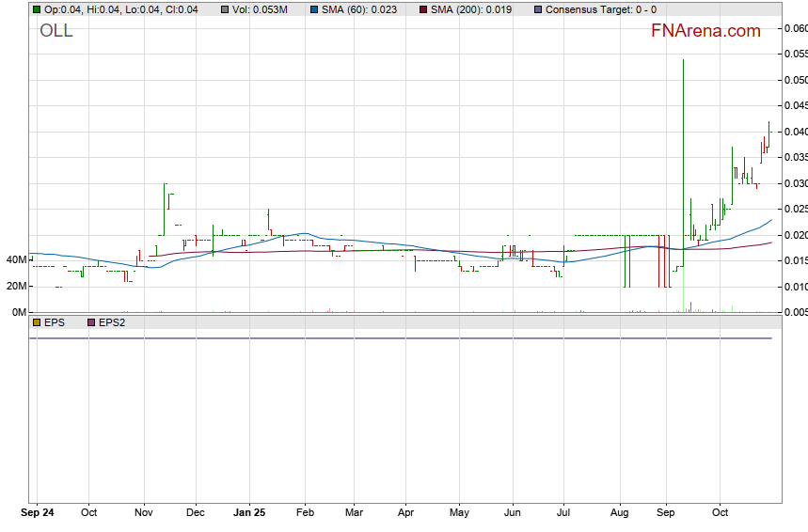This screenshot has width=808, height=532.
Task: Select the Sep 24 date axis label
Action: [38, 513]
